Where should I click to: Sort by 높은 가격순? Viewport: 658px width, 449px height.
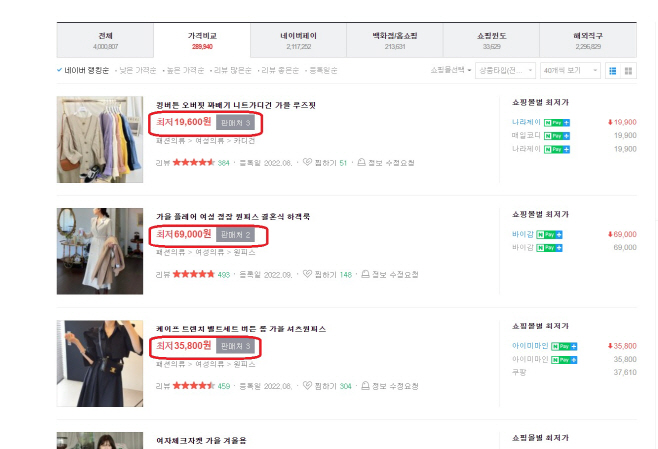point(185,70)
